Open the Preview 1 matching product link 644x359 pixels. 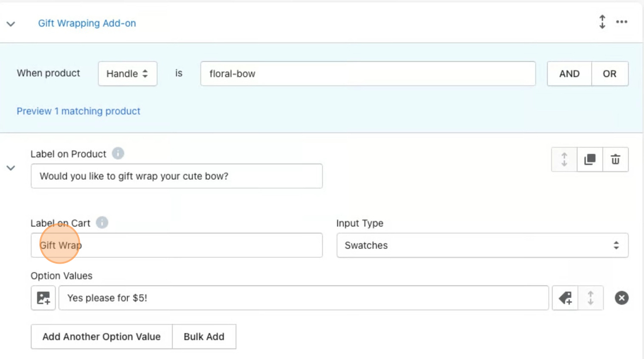click(78, 111)
